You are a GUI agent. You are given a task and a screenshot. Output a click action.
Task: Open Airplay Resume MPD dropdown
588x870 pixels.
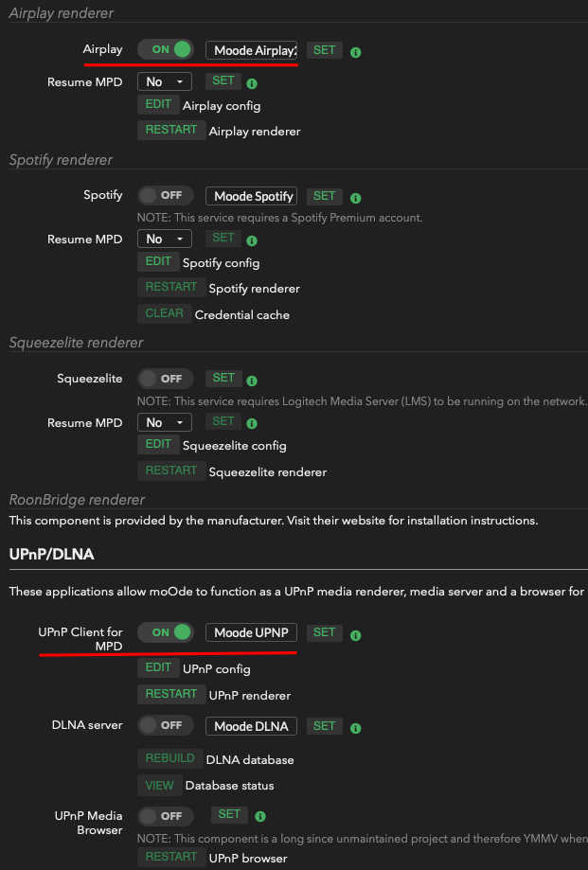click(164, 81)
